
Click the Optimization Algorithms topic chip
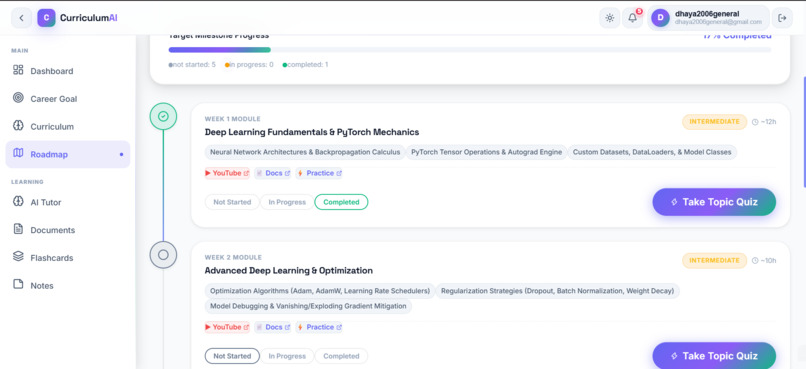coord(320,291)
